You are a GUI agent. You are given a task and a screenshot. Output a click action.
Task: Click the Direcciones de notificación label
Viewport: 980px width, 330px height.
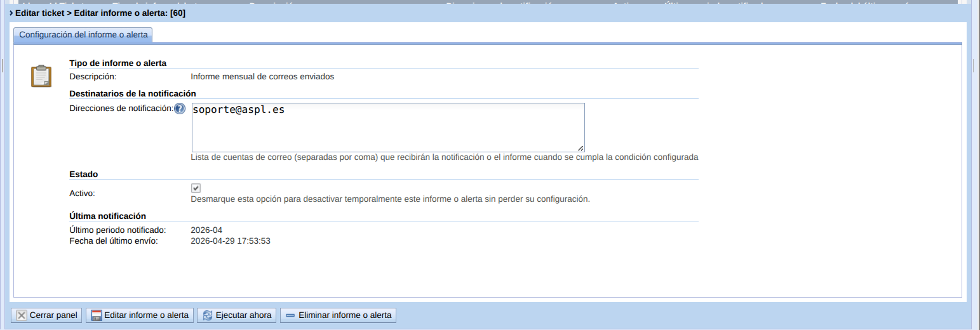(x=121, y=109)
